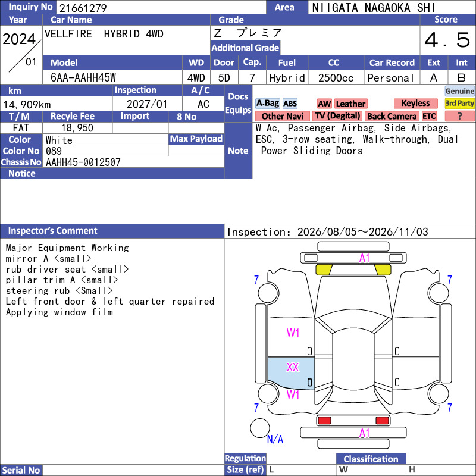The height and width of the screenshot is (476, 476).
Task: Click the Personal car record value
Action: [390, 78]
